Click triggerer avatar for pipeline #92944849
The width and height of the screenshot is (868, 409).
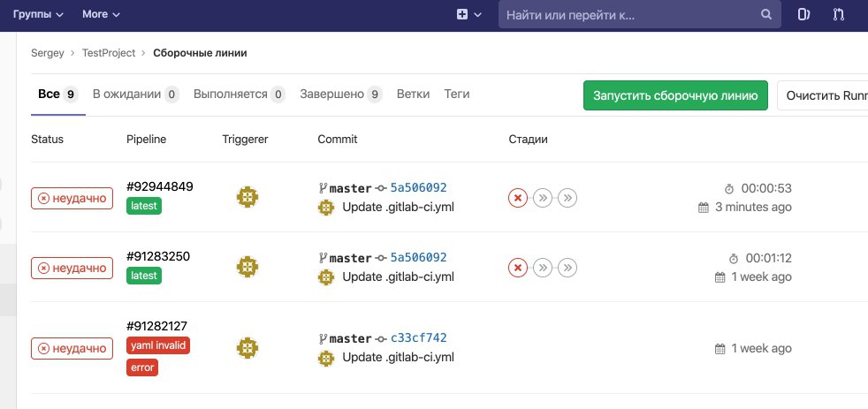(x=247, y=197)
